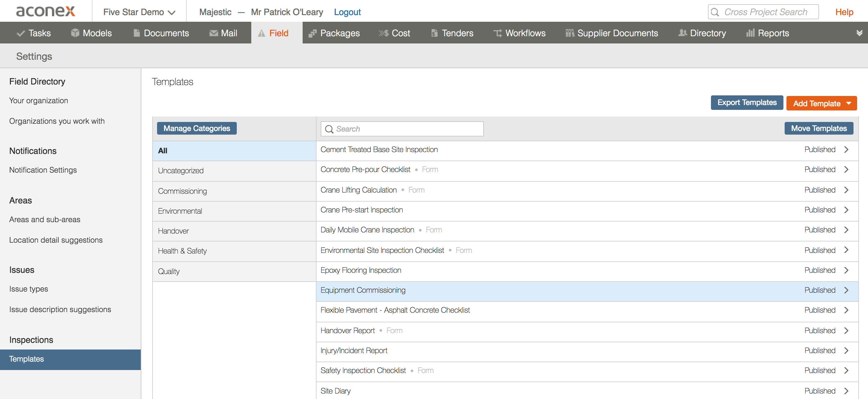Image resolution: width=868 pixels, height=399 pixels.
Task: Click the templates Search input field
Action: pos(402,129)
